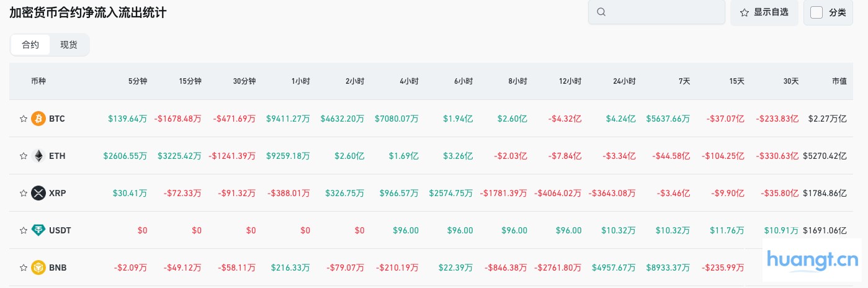Star the XRP row as favorite
The width and height of the screenshot is (868, 288).
click(x=23, y=193)
